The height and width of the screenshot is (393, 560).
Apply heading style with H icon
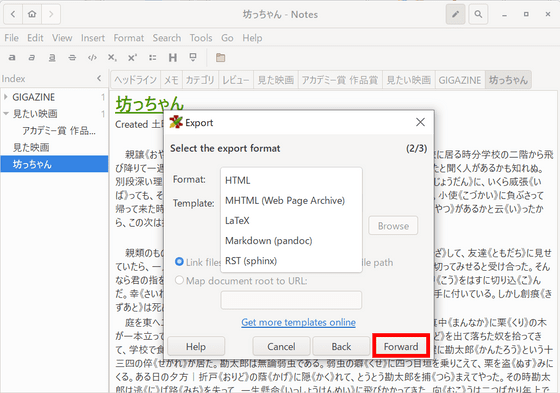click(173, 58)
